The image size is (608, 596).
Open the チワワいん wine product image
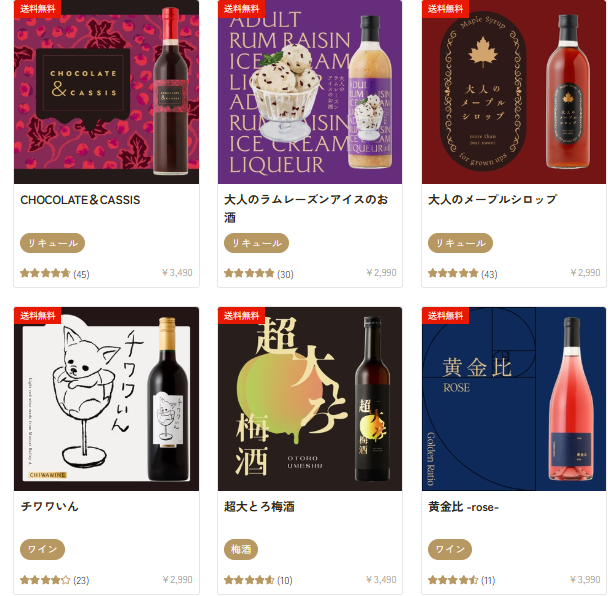coord(106,399)
